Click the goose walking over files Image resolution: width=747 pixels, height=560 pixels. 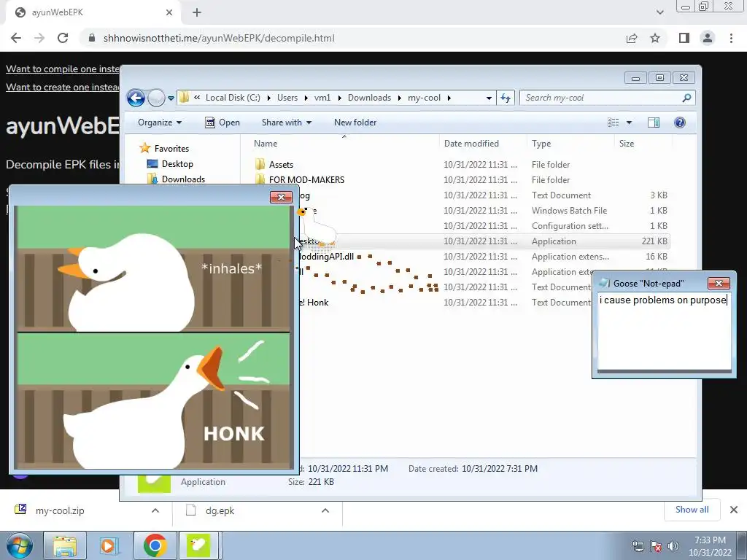(x=317, y=226)
